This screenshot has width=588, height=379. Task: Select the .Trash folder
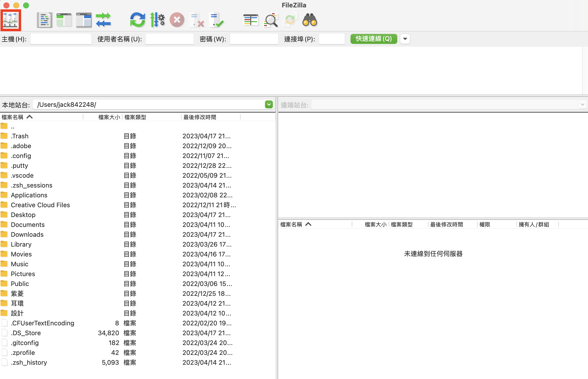point(138,136)
